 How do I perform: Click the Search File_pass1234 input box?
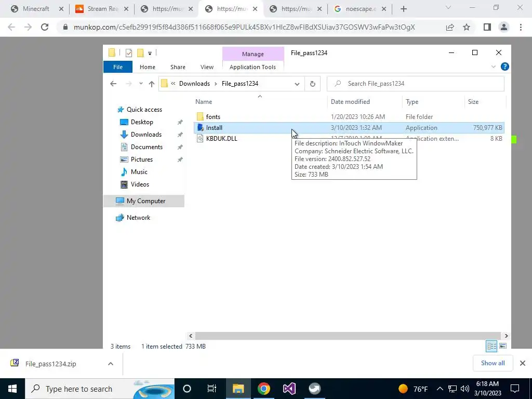click(x=415, y=84)
